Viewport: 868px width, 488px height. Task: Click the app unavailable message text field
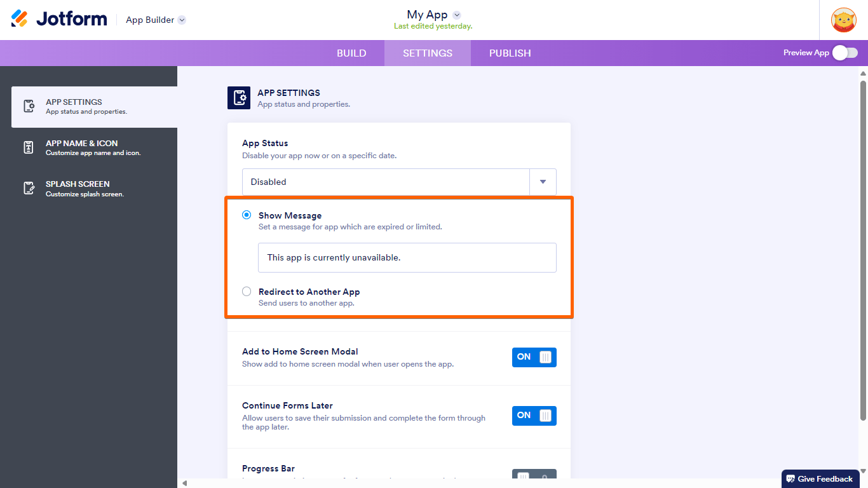point(407,257)
